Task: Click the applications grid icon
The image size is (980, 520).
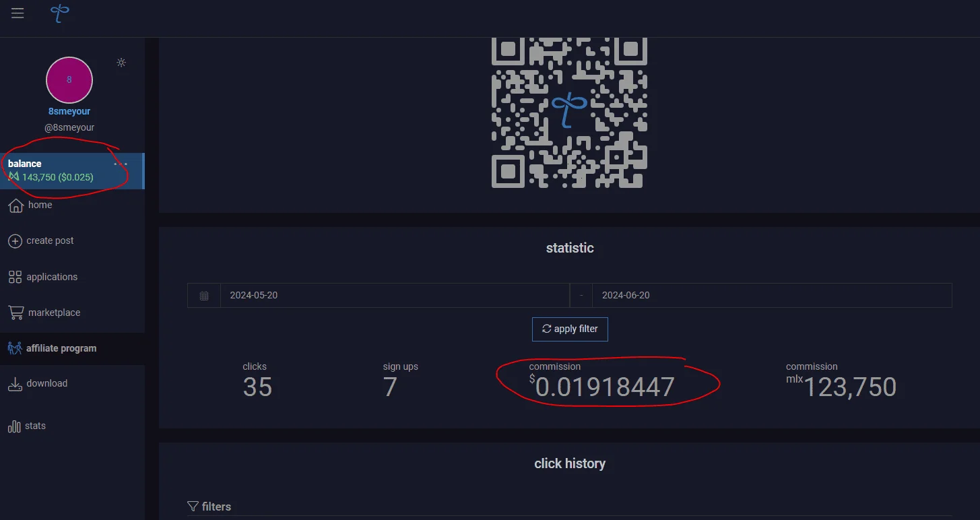Action: click(x=15, y=277)
